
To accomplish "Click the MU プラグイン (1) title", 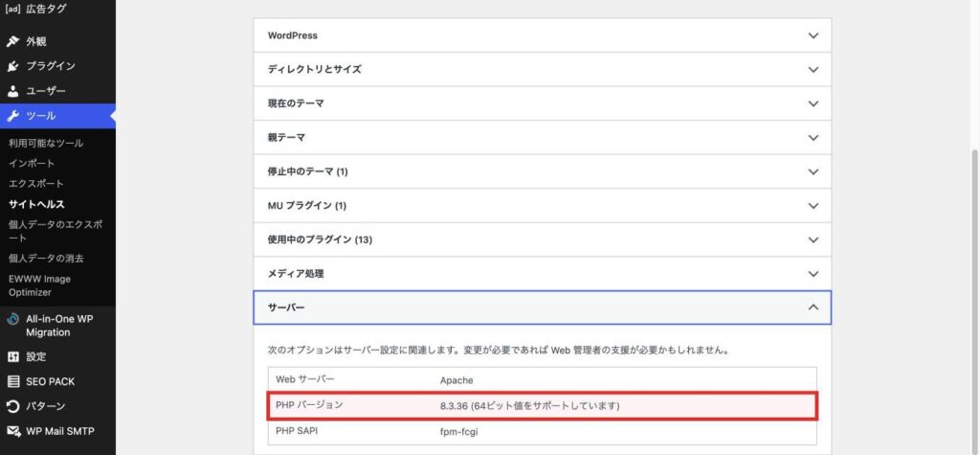I will click(x=307, y=206).
